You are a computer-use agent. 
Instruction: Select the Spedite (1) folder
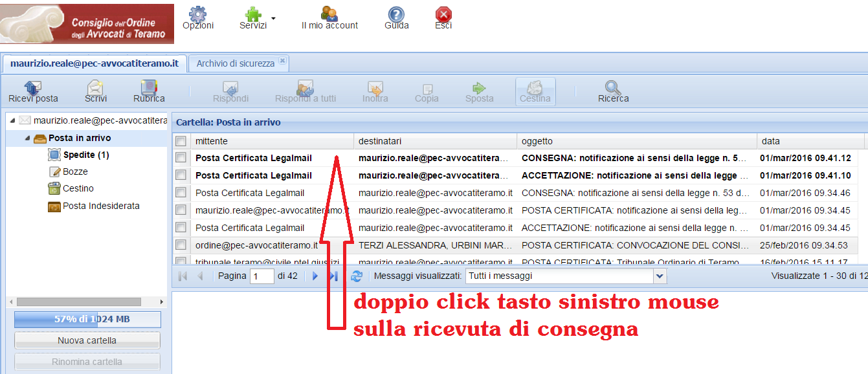[x=85, y=155]
